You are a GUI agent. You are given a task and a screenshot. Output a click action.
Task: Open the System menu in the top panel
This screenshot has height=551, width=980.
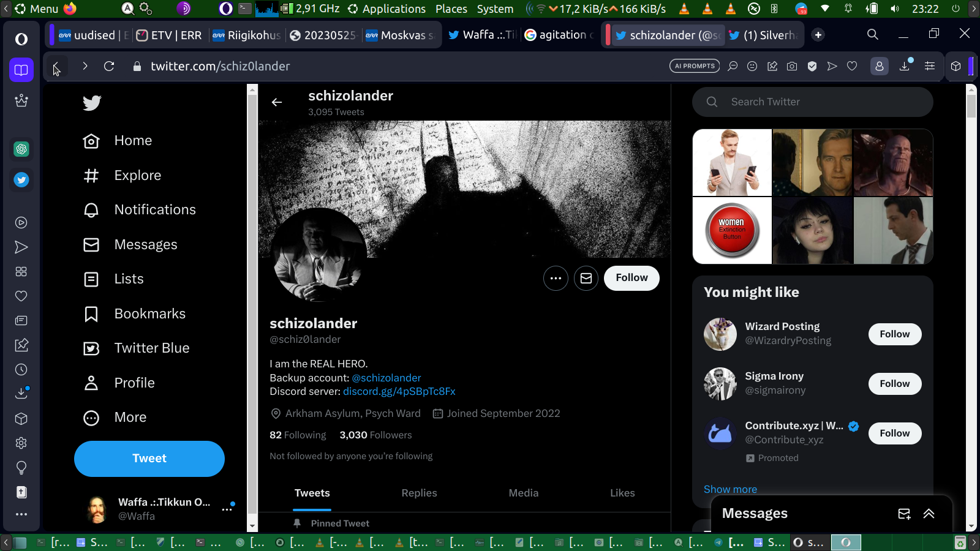495,9
